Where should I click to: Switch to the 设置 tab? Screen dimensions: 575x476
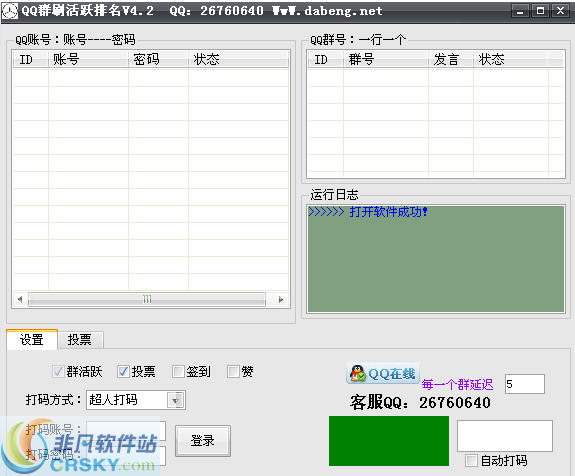tap(32, 340)
